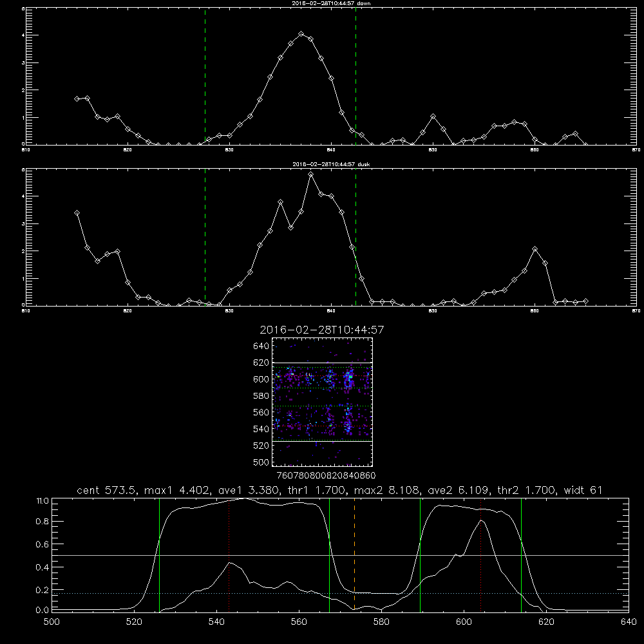Click the '830' x-axis label under dusk plot
This screenshot has width=644, height=644.
(230, 311)
